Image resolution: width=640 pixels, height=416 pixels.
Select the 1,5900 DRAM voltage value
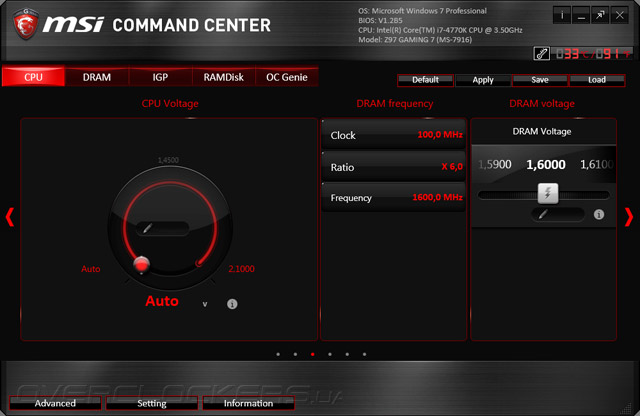pos(495,164)
